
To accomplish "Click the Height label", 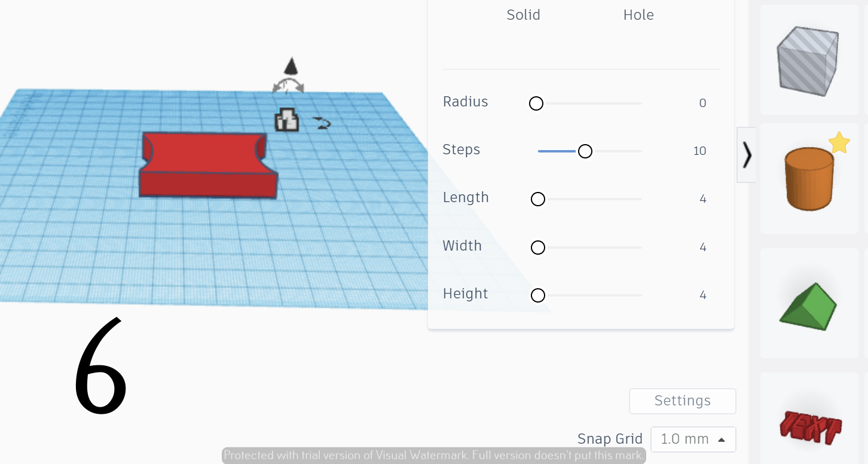I will point(465,294).
